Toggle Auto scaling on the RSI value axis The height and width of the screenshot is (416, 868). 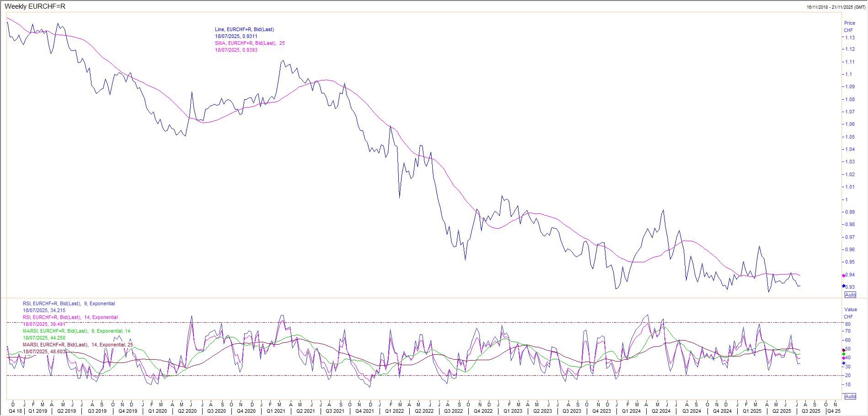[850, 396]
